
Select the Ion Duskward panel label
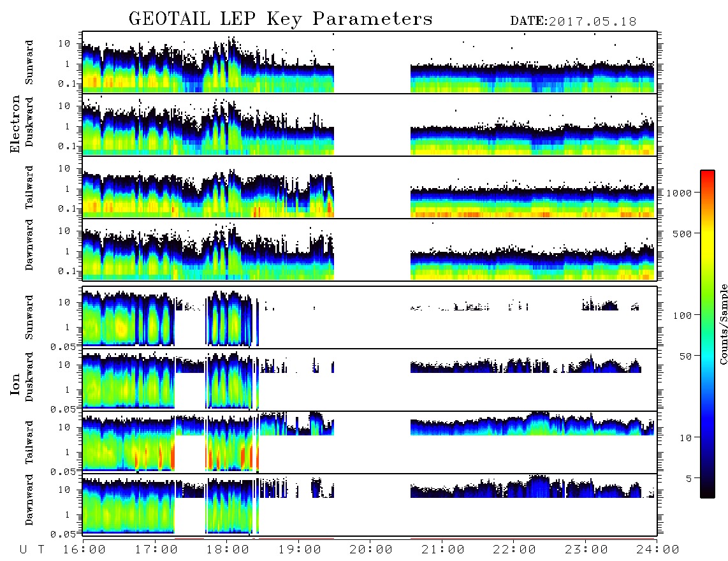pos(29,377)
